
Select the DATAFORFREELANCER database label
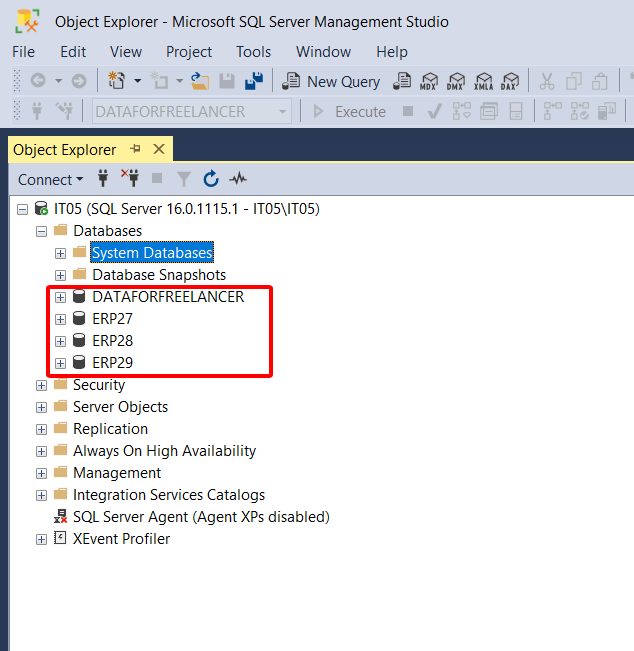pyautogui.click(x=168, y=297)
